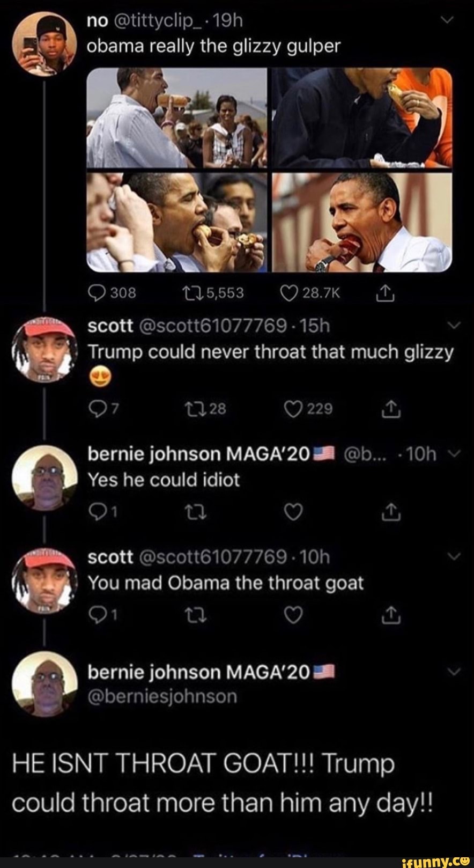View bottom-right photo in the image grid

tap(362, 222)
